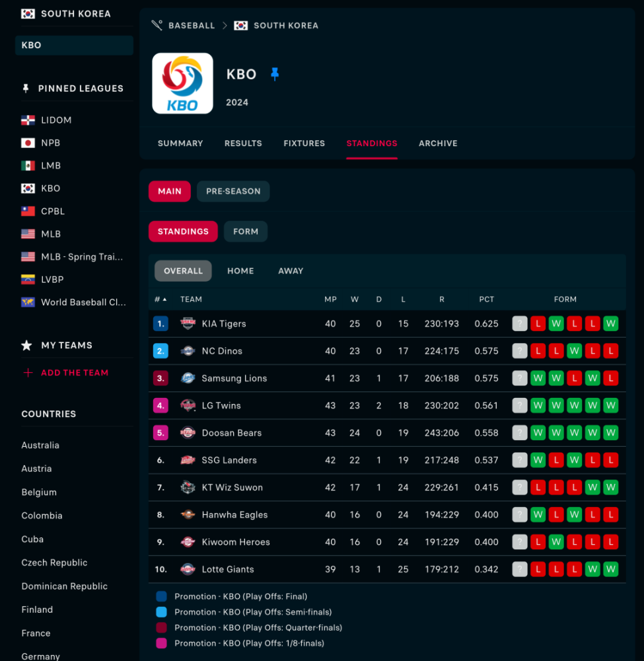Click the blue pin icon next to KBO
Viewport: 644px width, 661px height.
(275, 74)
